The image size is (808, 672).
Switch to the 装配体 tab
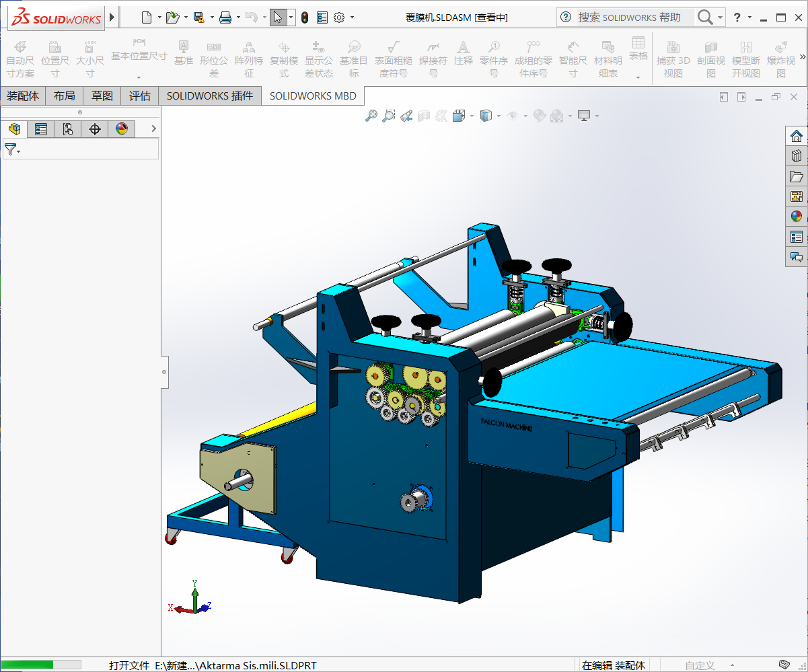(23, 96)
